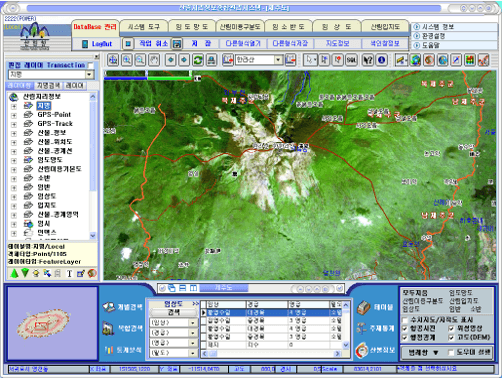This screenshot has width=502, height=378.
Task: Click the print map icon
Action: pos(212,60)
